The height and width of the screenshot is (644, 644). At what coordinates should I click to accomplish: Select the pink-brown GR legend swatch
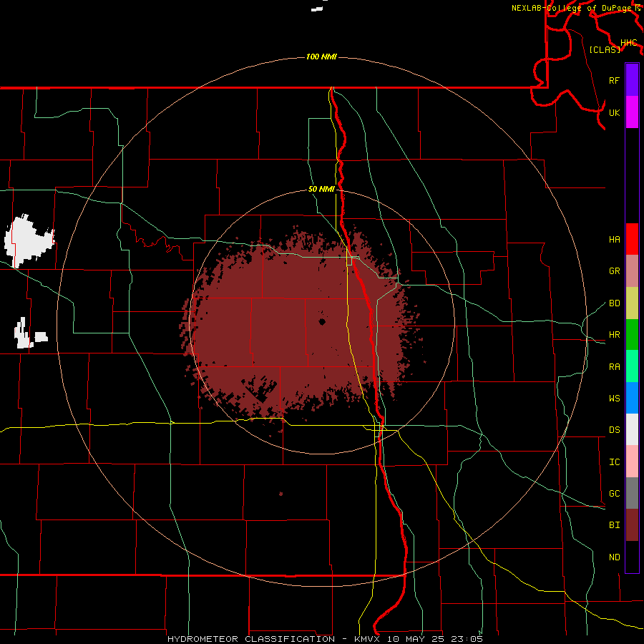click(x=632, y=270)
